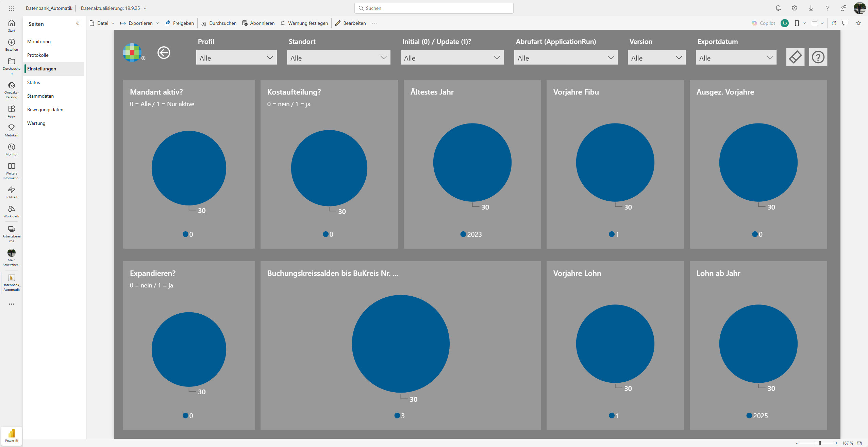Click the legend swatch 2023 under Ältestes Jahr
Viewport: 868px width, 447px height.
[463, 234]
